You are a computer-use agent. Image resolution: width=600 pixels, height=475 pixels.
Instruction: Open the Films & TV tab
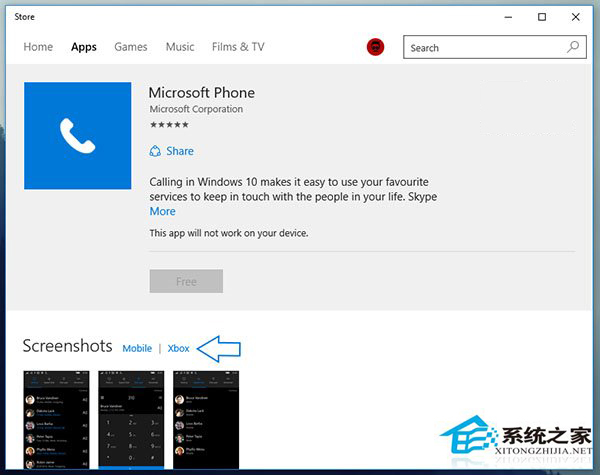point(238,47)
